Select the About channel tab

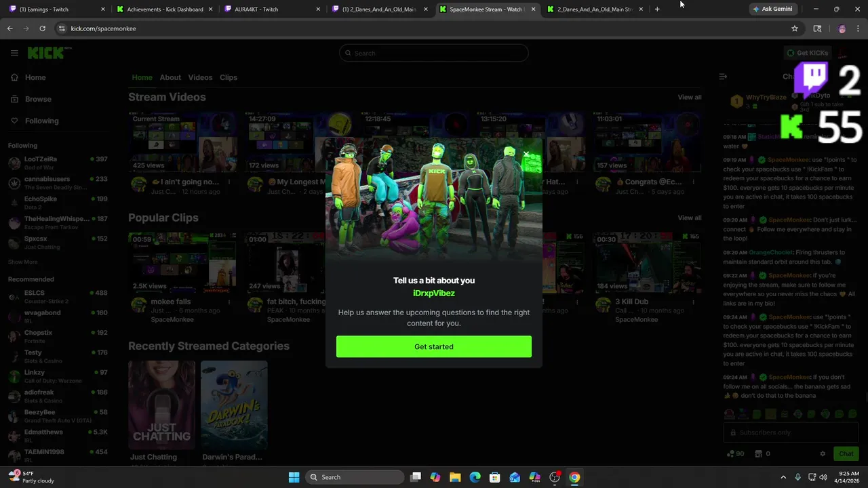(170, 77)
